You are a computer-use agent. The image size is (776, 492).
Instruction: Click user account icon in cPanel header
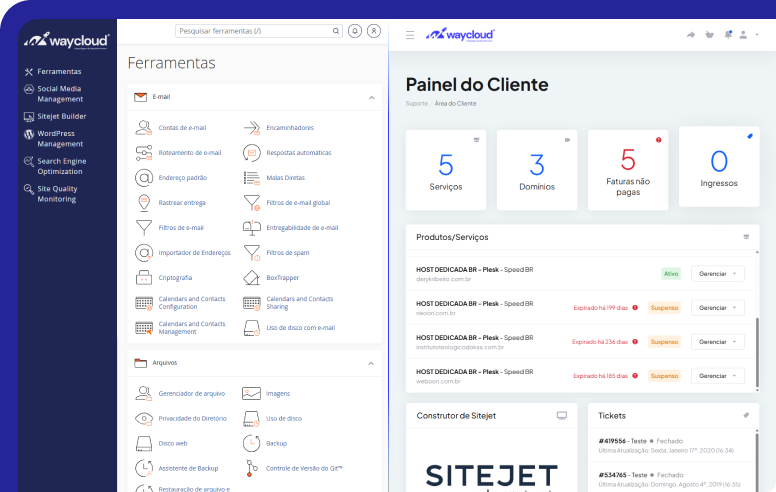pos(374,31)
